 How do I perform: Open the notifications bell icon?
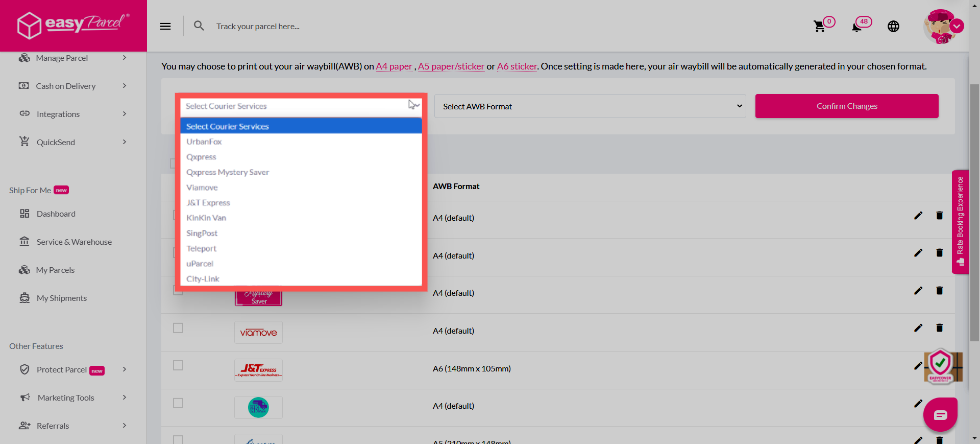857,27
